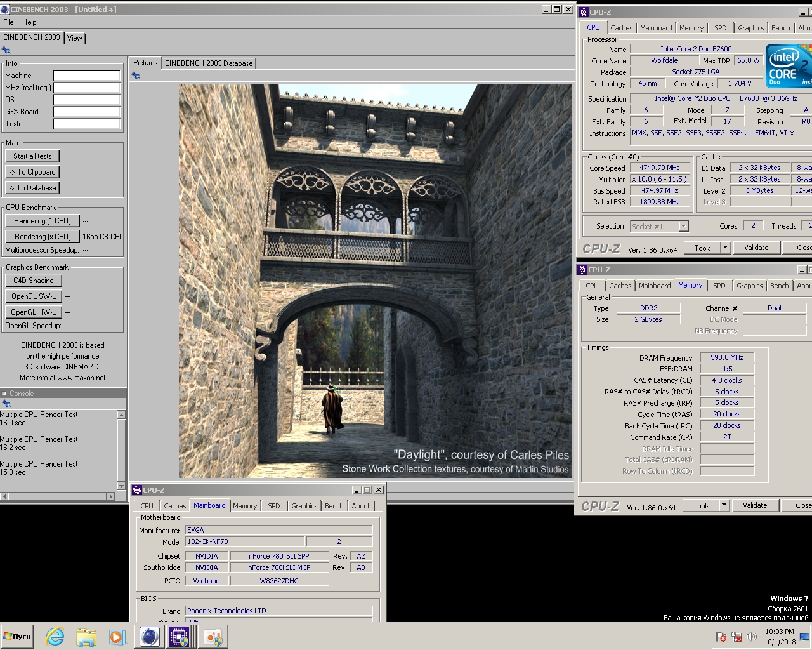Switch to the View tab in CINEBENCH

tap(75, 38)
